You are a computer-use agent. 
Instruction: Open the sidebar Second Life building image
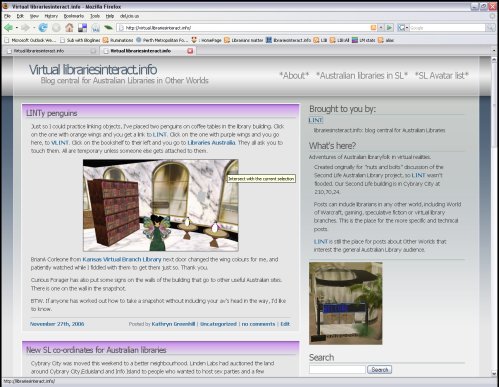[x=346, y=303]
